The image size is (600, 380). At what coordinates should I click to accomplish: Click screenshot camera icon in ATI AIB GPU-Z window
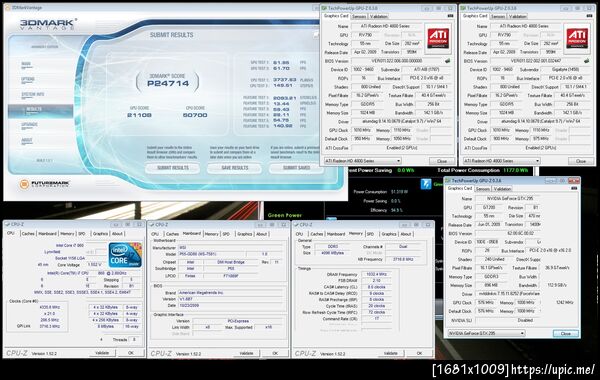tap(450, 16)
